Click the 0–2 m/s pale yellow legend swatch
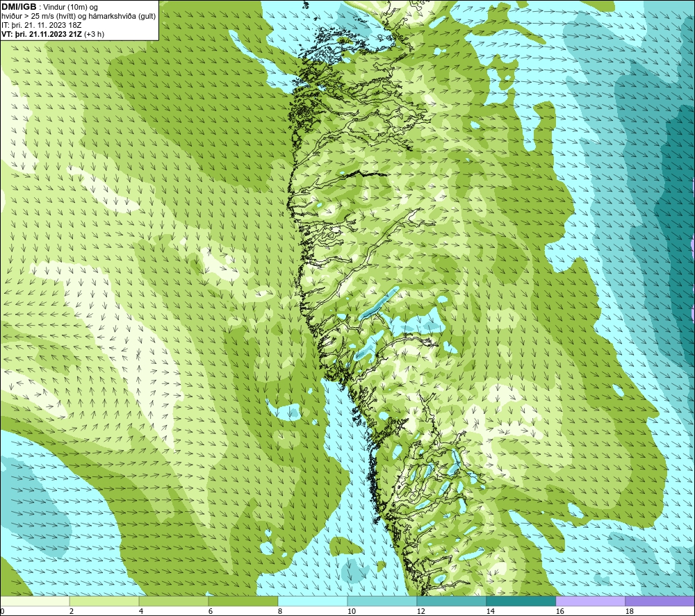This screenshot has height=616, width=695. [35, 601]
